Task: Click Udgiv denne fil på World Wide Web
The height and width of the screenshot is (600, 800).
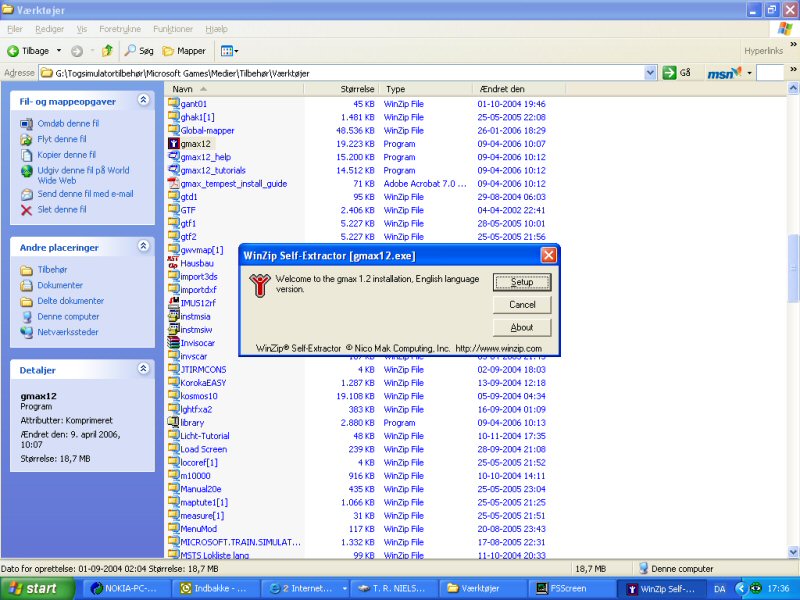Action: click(x=83, y=175)
